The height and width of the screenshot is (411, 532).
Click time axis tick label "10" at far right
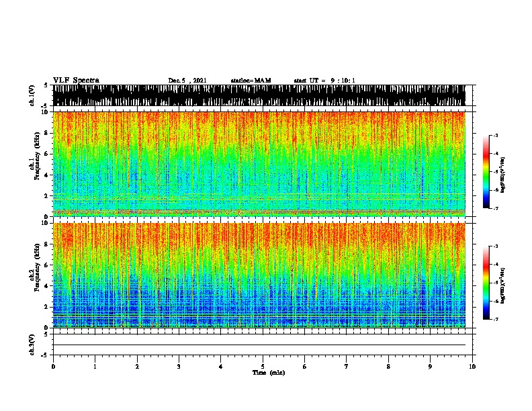click(x=472, y=367)
